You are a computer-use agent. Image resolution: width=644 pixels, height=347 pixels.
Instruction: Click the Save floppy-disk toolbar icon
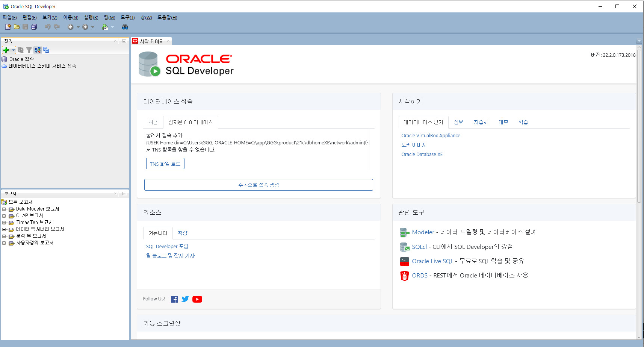point(25,27)
